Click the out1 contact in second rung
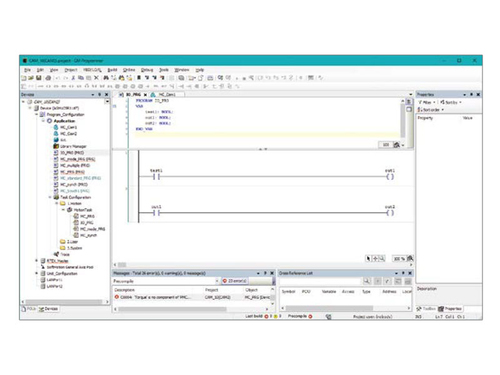 [156, 213]
